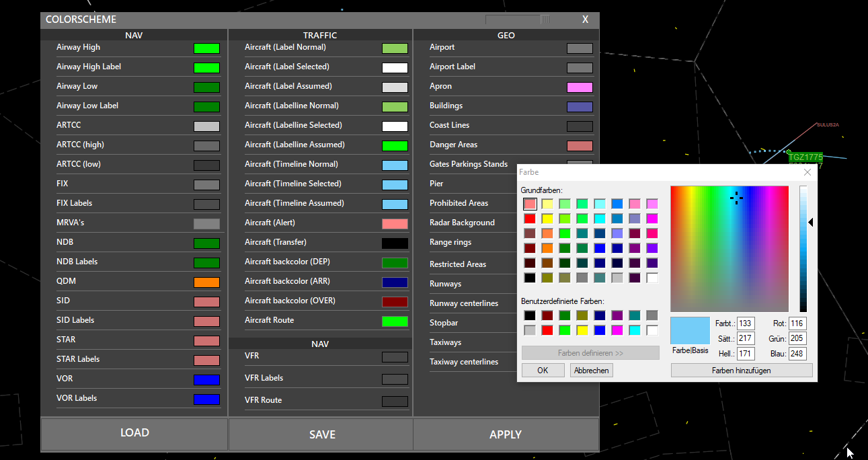Pick the Aircraft backcolor (ARR) swatch

point(395,282)
